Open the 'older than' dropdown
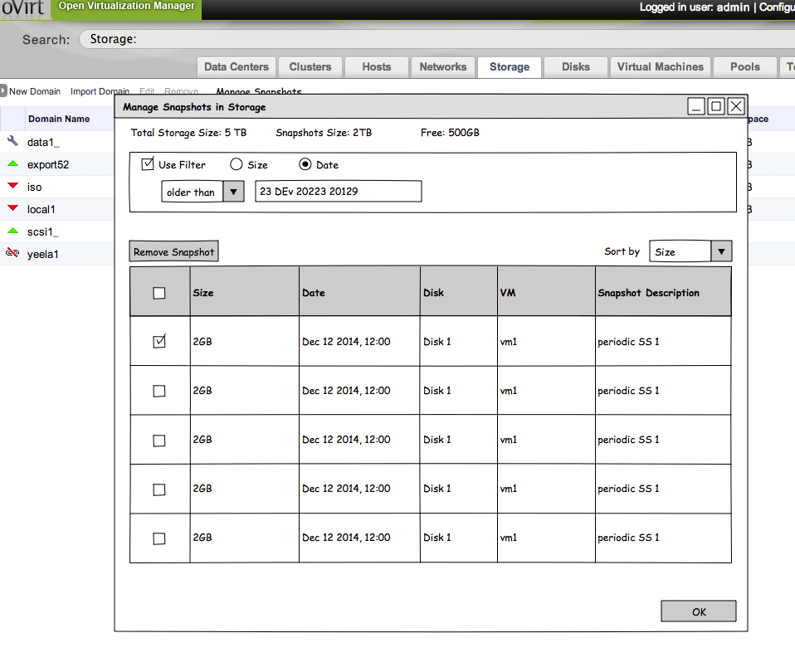The height and width of the screenshot is (672, 795). click(234, 192)
